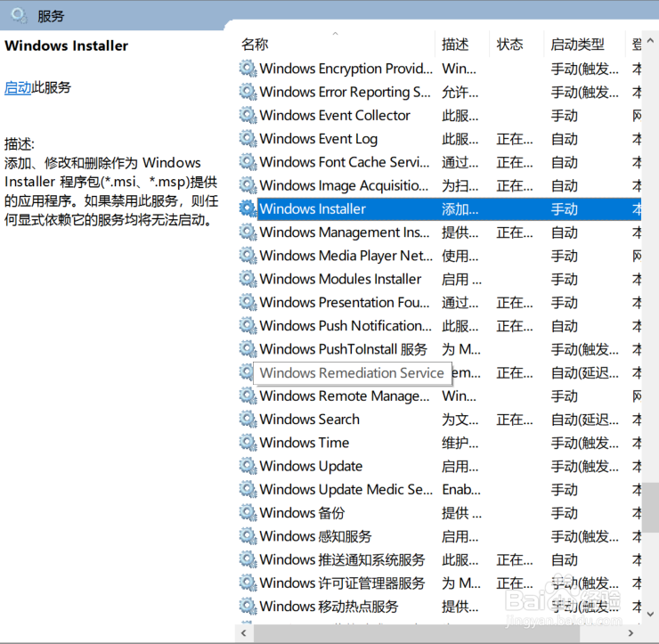Select Windows Update Medic Service name
This screenshot has width=659, height=644.
click(x=346, y=490)
